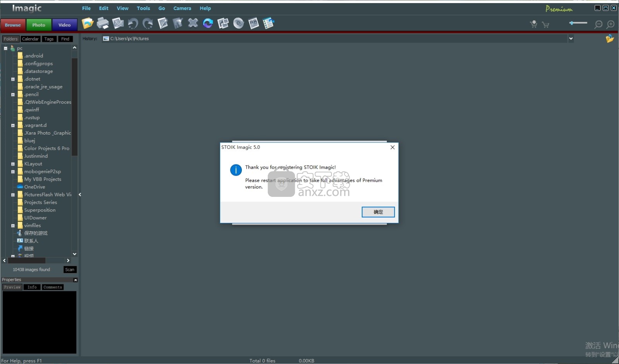This screenshot has height=364, width=619.
Task: Click the edit picture pencil icon
Action: point(163,23)
